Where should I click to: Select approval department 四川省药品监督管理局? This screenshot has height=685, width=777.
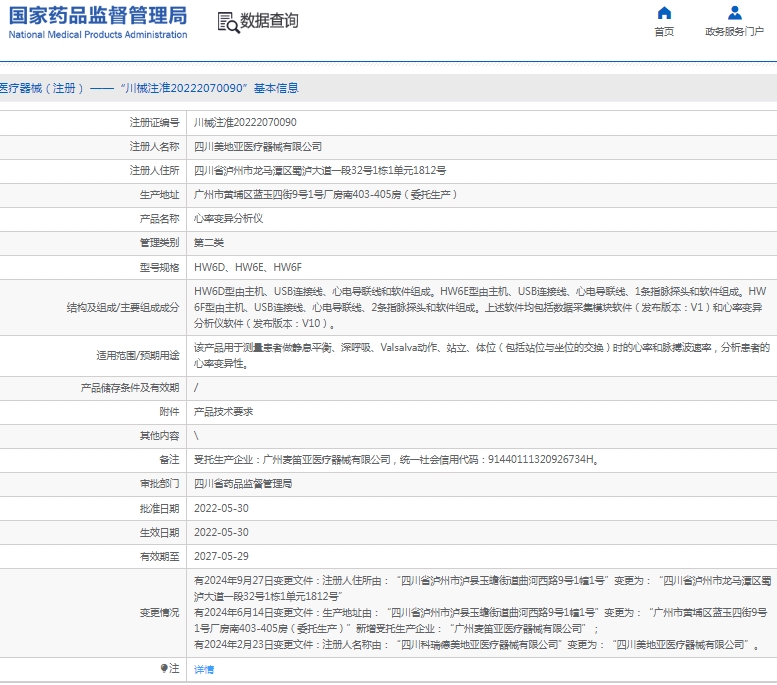pyautogui.click(x=243, y=483)
